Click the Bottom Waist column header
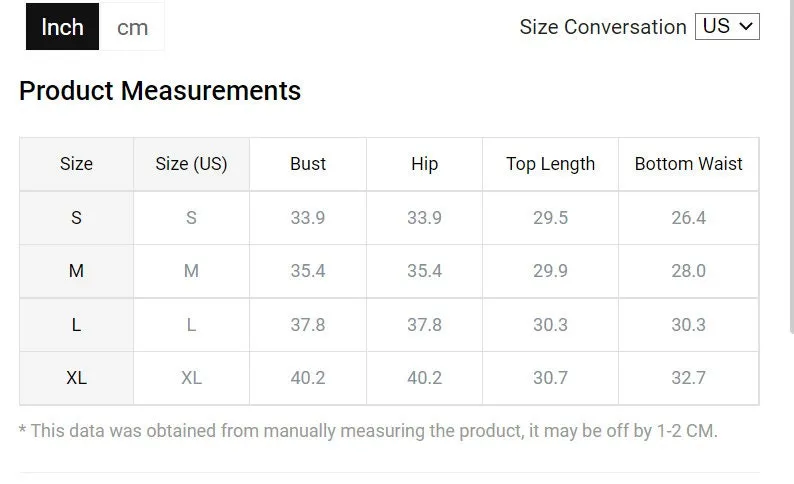794x484 pixels. click(688, 164)
